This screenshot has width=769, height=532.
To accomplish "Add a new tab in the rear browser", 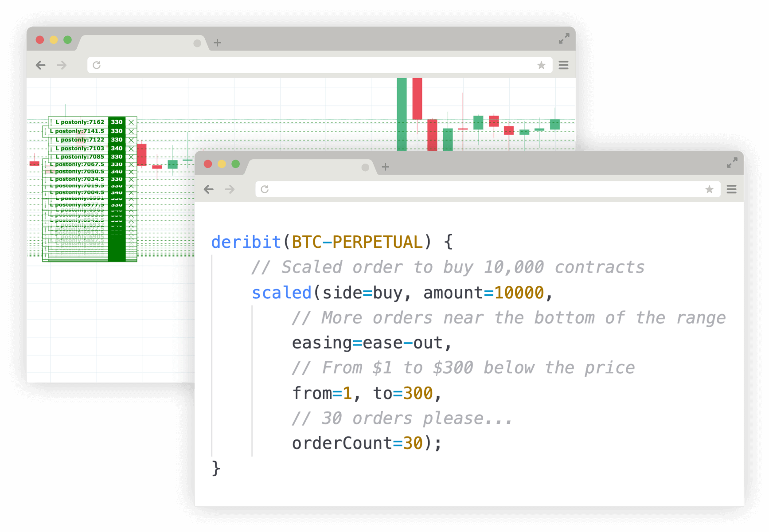I will 217,43.
